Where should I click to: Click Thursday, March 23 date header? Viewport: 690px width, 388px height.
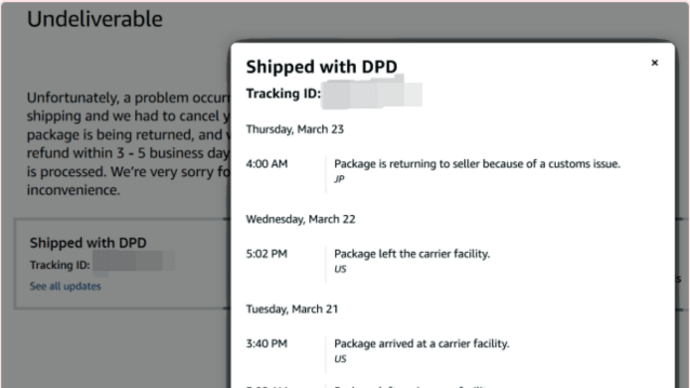tap(294, 129)
